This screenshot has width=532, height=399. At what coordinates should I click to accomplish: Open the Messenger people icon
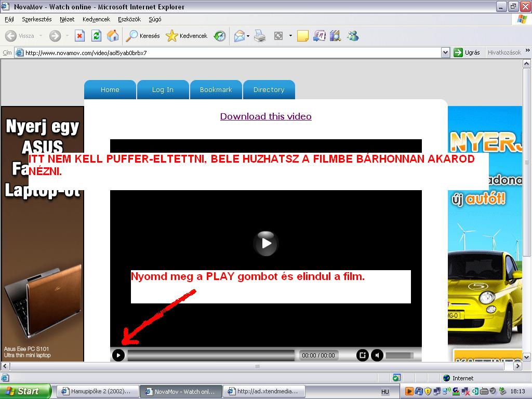[x=353, y=36]
